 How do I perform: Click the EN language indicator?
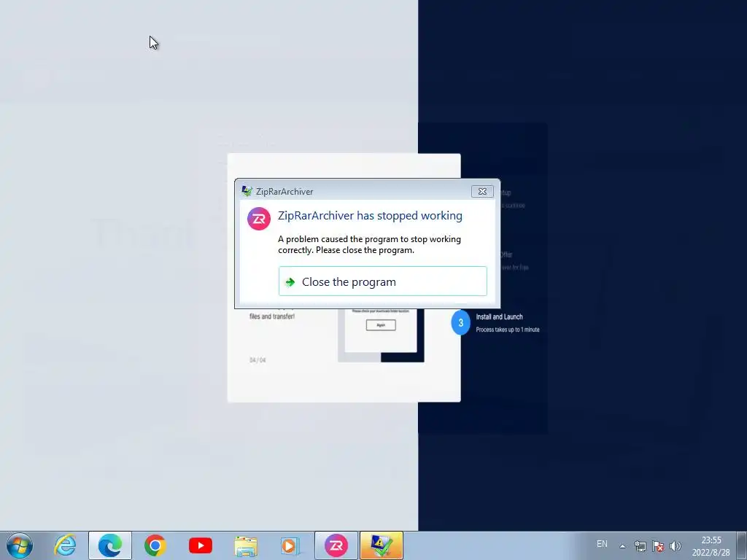pyautogui.click(x=602, y=544)
